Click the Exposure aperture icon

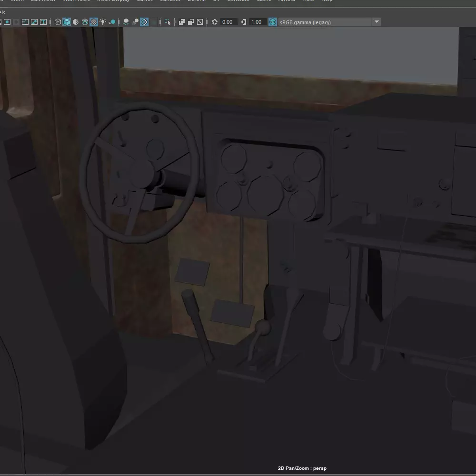click(215, 22)
